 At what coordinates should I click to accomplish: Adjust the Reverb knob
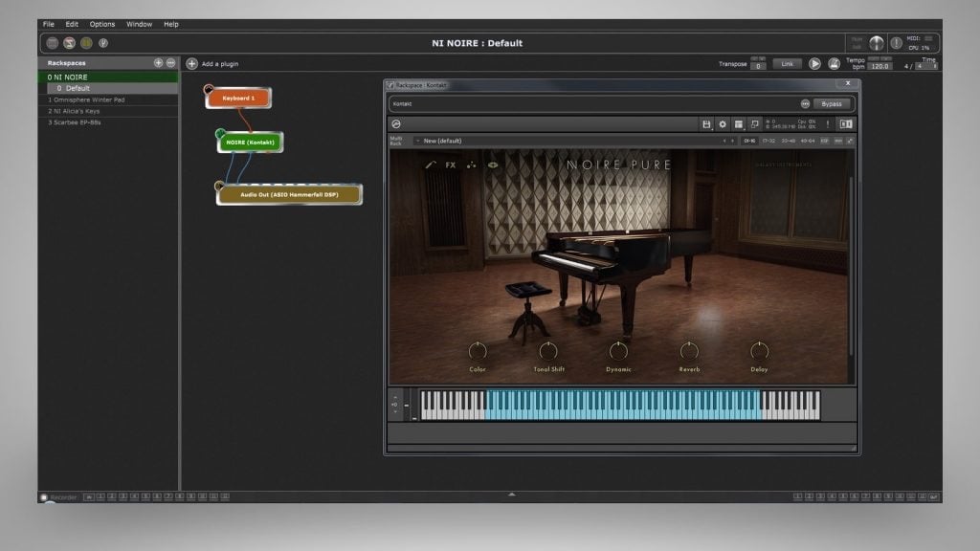689,351
